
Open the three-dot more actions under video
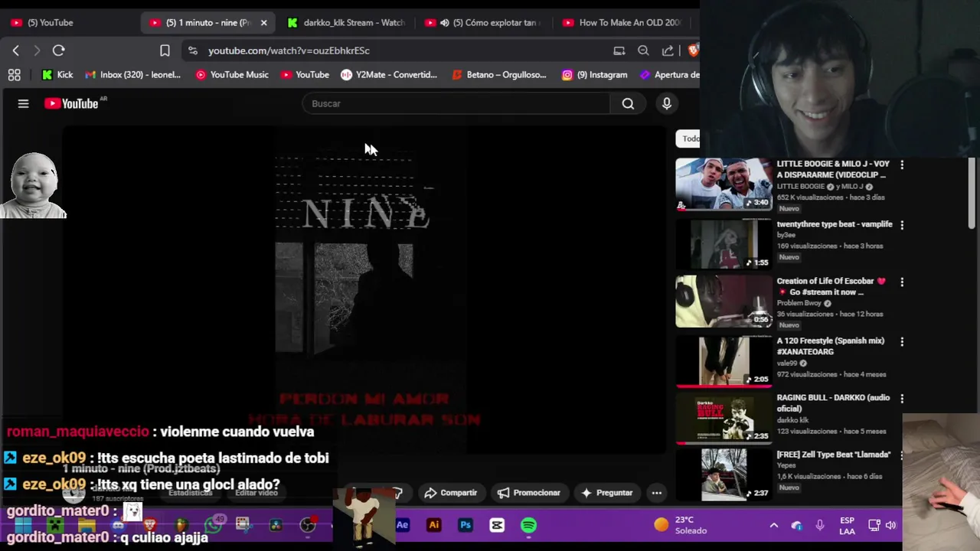tap(656, 493)
